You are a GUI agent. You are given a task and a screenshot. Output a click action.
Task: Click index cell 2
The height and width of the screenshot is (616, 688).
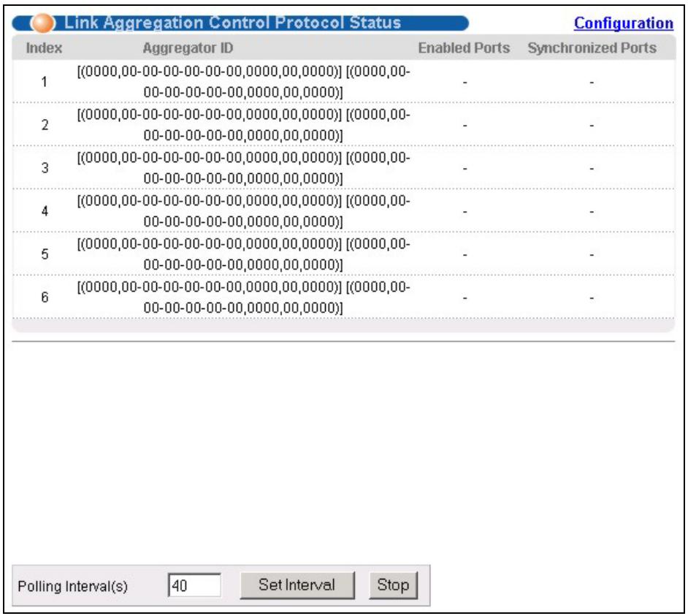tap(45, 125)
